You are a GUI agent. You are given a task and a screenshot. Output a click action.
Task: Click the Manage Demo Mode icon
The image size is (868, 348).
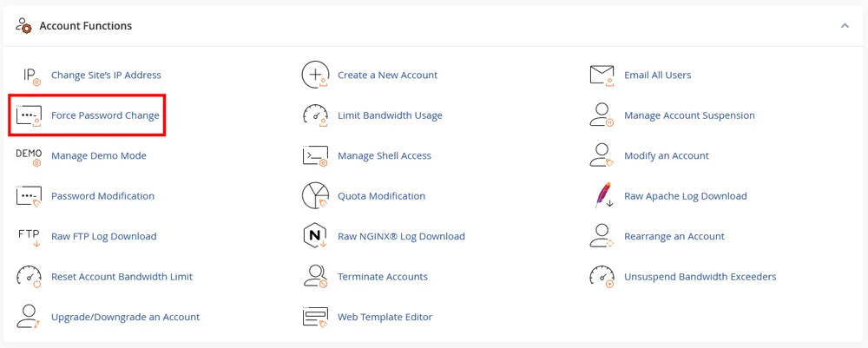pos(29,156)
